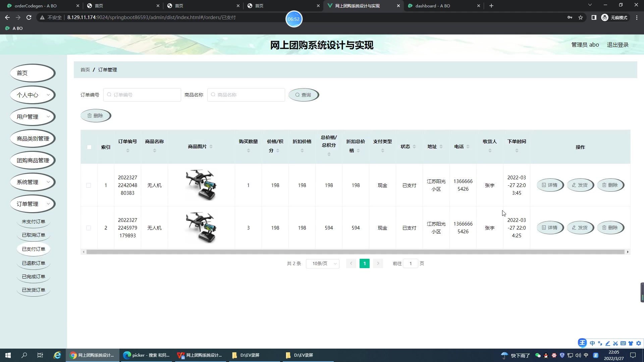Screen dimensions: 644x362
Task: Sort the table by 购买数量 column
Action: 248,150
